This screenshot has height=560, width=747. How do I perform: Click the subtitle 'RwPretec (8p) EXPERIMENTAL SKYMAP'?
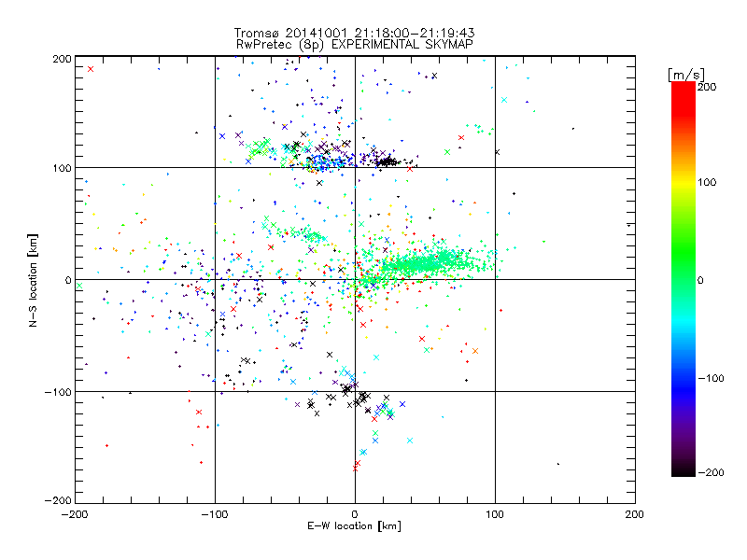[x=354, y=45]
